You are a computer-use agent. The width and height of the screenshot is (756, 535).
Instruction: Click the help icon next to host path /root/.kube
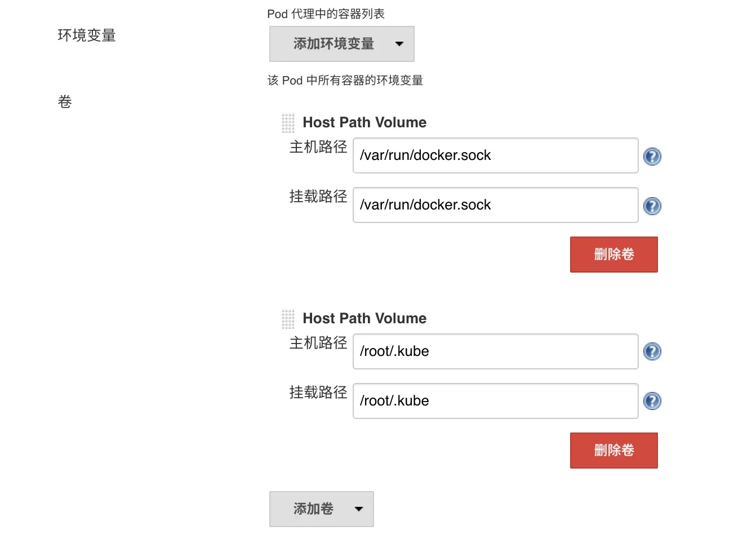pos(652,351)
